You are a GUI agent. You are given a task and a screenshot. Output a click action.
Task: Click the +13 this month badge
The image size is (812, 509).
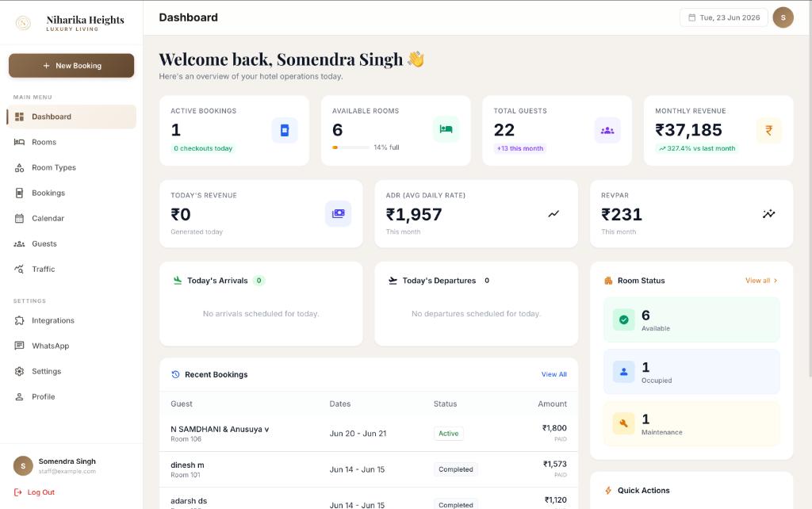[x=520, y=148]
